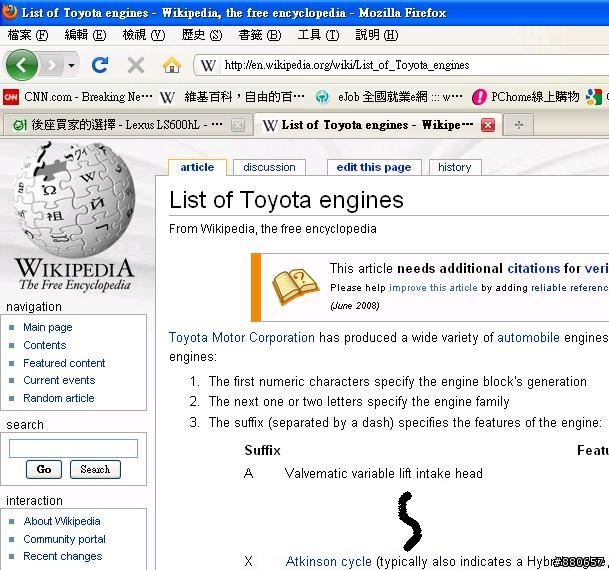This screenshot has height=570, width=609.
Task: Click the eJob bookmark's round icon
Action: coord(322,97)
